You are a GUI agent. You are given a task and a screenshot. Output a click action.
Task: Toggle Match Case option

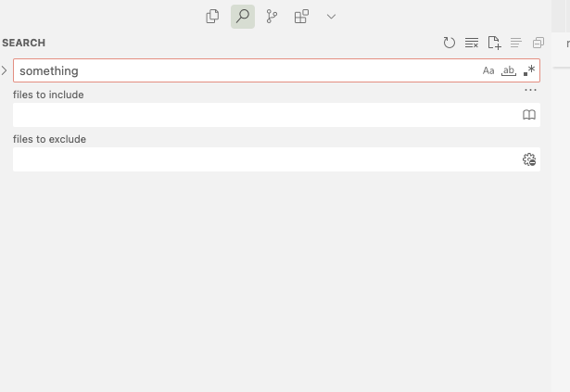click(x=488, y=70)
